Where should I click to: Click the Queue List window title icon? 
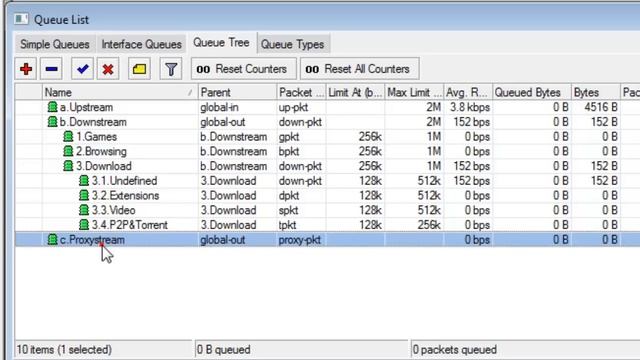pos(21,19)
